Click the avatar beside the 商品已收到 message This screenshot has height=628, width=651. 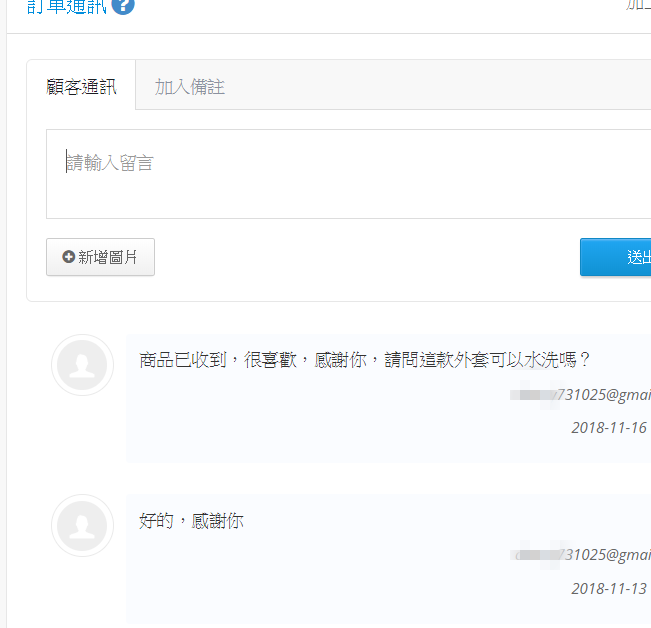(82, 365)
